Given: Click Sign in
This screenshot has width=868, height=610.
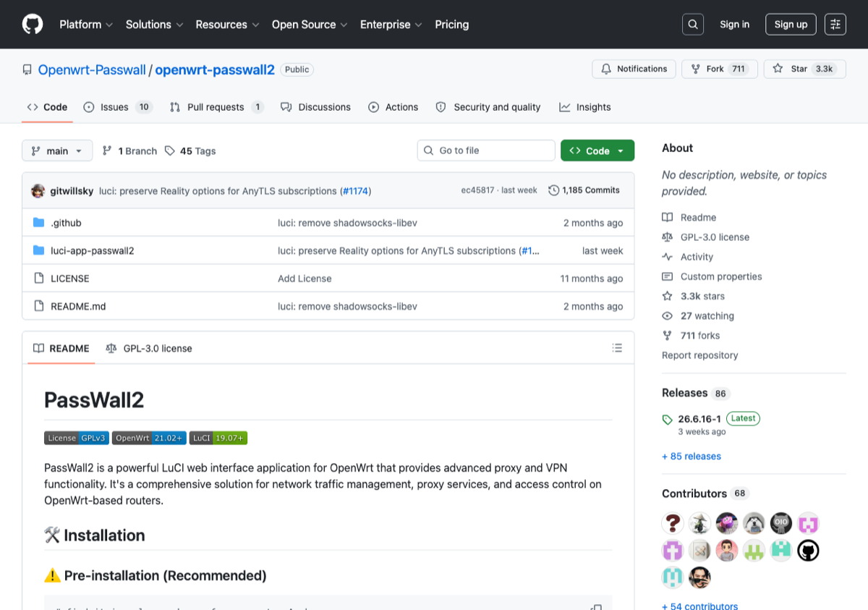Looking at the screenshot, I should (734, 25).
